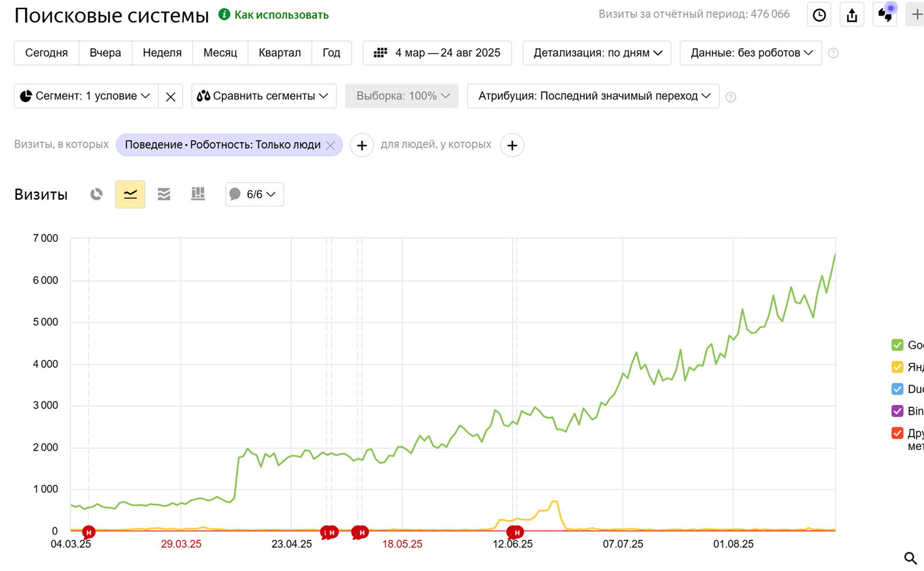Click the export/share report icon
Image resolution: width=924 pixels, height=571 pixels.
coord(852,15)
